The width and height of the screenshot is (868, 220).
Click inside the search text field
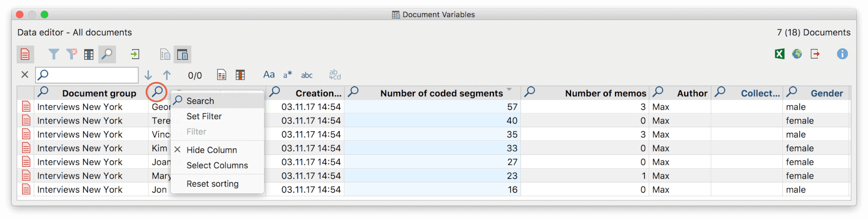[91, 75]
